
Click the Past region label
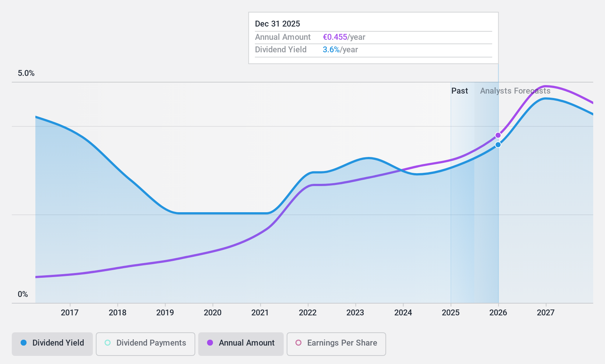(459, 91)
